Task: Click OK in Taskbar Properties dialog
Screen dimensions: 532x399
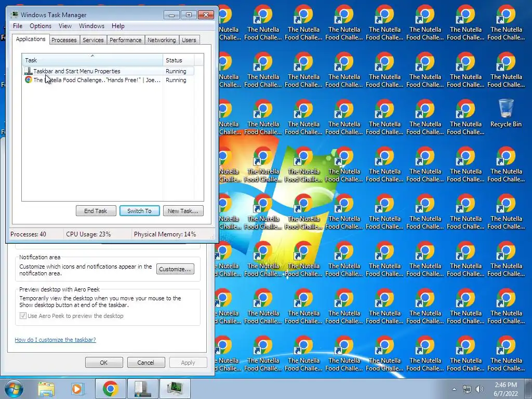Action: (104, 362)
